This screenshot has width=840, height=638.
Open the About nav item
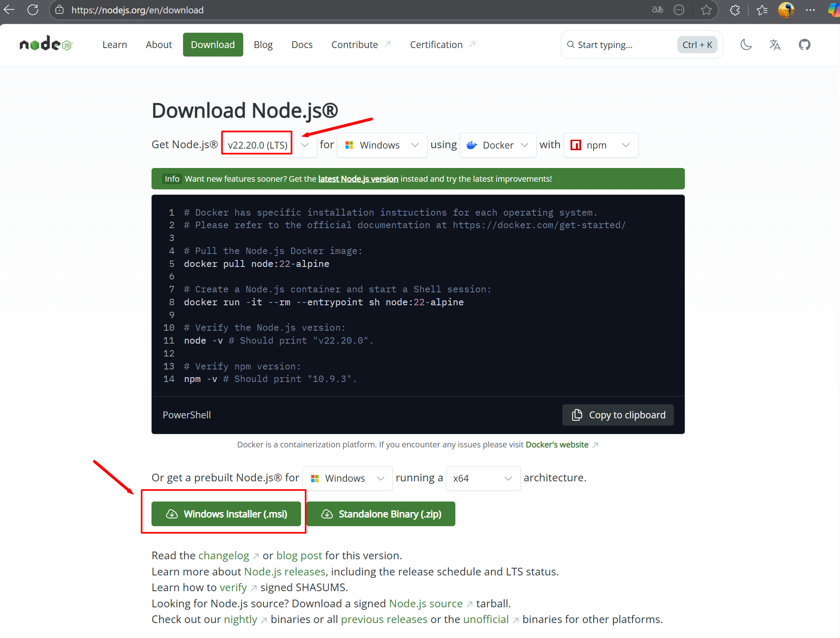[x=159, y=44]
